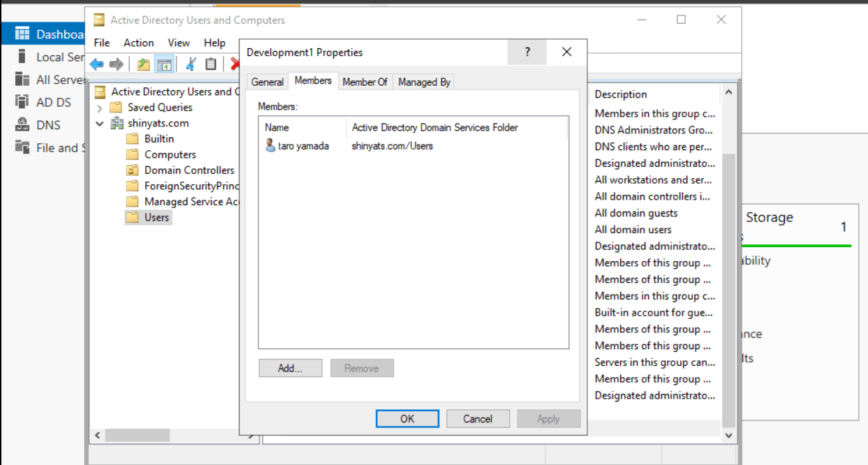Click the Up one level folder icon
This screenshot has height=465, width=868.
[x=143, y=64]
